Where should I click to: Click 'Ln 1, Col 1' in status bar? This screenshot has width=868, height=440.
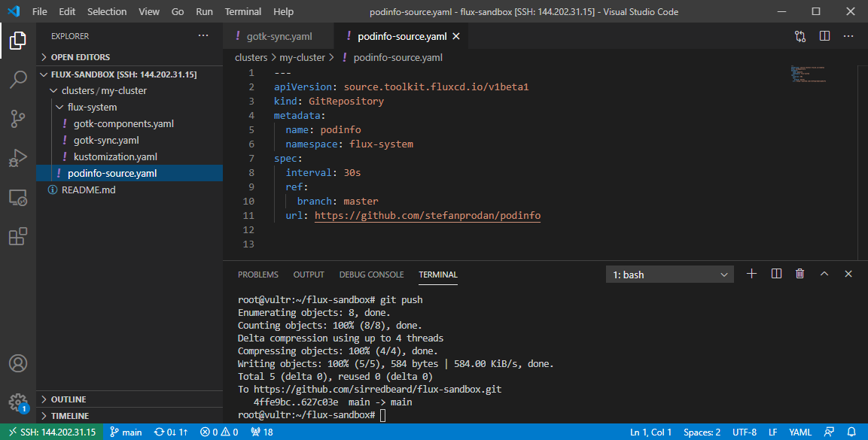click(x=650, y=432)
